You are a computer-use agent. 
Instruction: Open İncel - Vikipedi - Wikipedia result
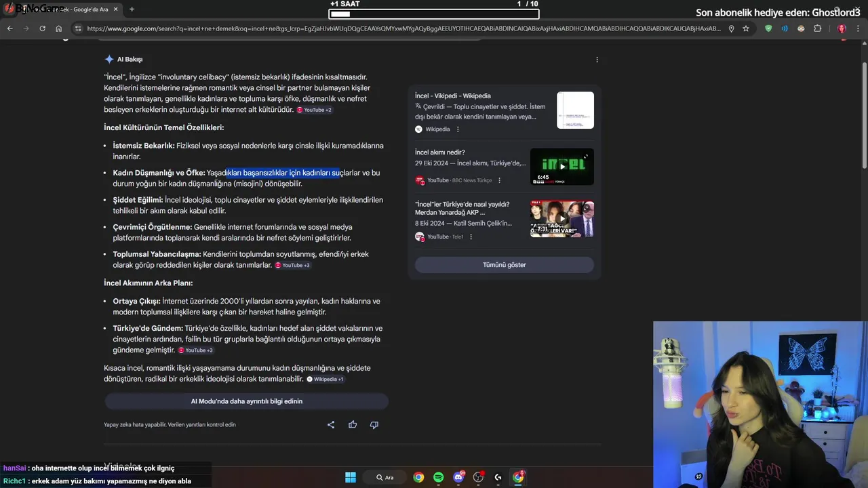(x=453, y=96)
